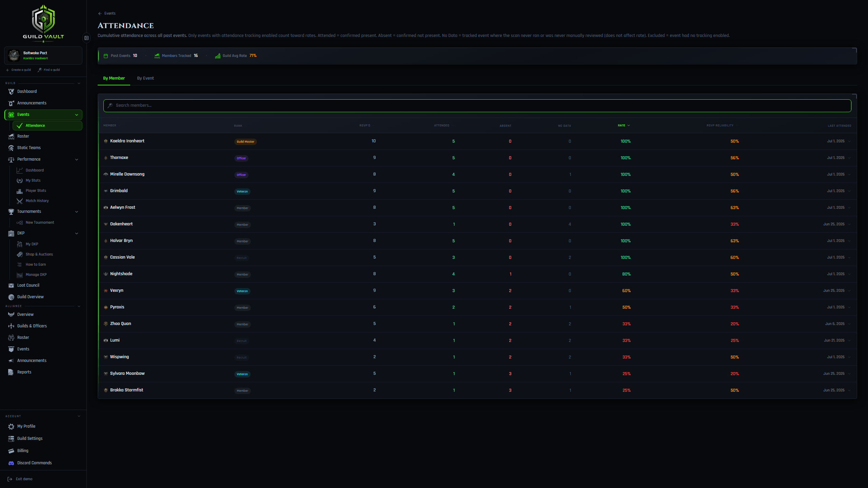The width and height of the screenshot is (868, 488).
Task: Click the Thornaxe member row name
Action: 119,158
